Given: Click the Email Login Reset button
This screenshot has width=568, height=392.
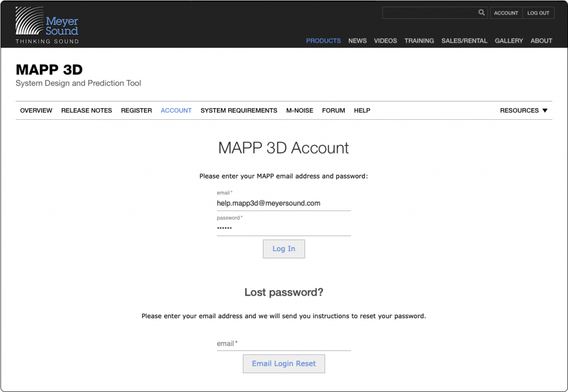Looking at the screenshot, I should [x=283, y=364].
